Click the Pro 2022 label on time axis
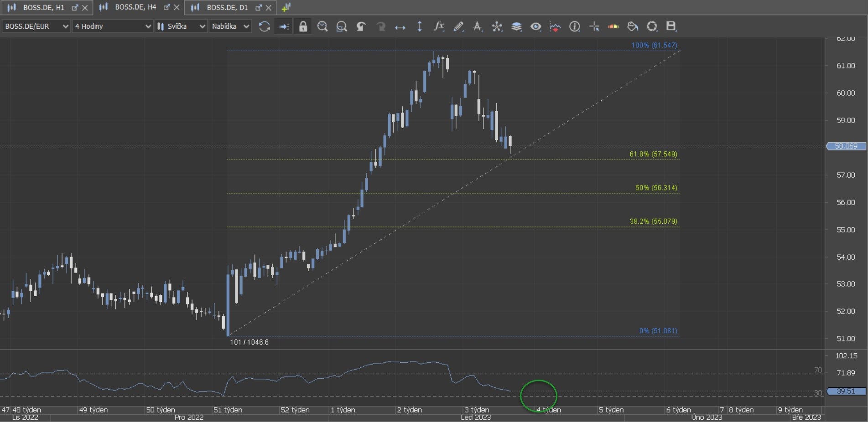Screen dimensions: 868x422 coord(189,417)
